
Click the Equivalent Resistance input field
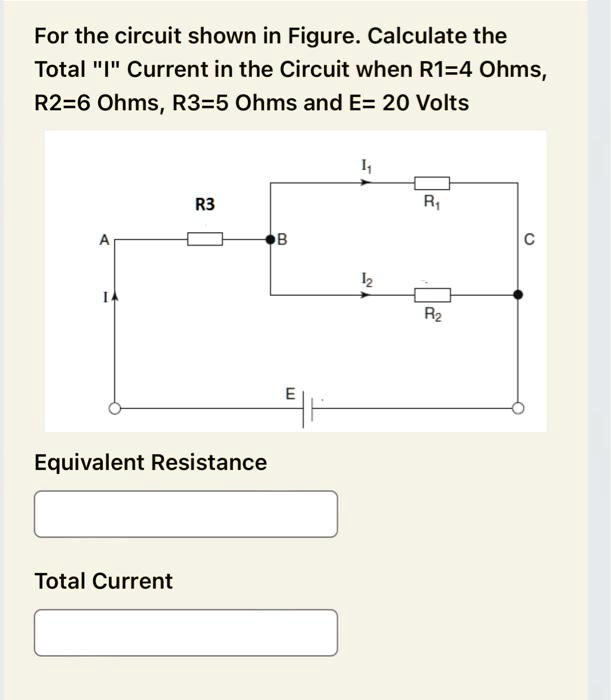coord(186,514)
